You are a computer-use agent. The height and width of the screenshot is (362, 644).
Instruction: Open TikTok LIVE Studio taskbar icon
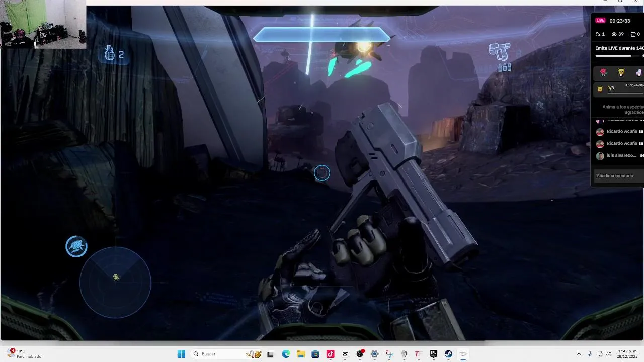[330, 354]
